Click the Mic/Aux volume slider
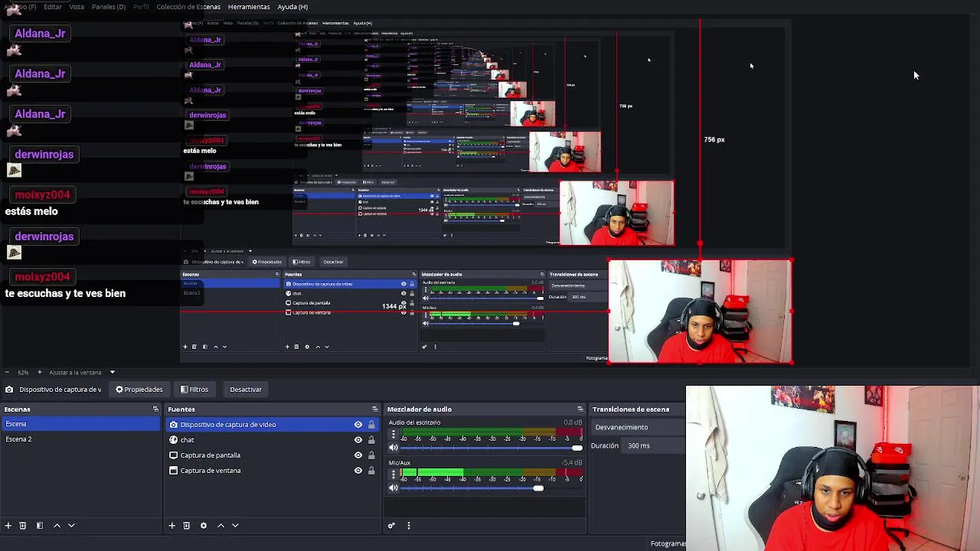The height and width of the screenshot is (551, 980). 492,488
